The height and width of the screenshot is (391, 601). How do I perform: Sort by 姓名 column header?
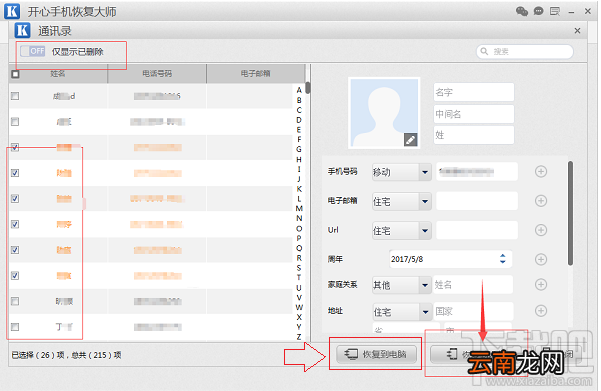58,74
